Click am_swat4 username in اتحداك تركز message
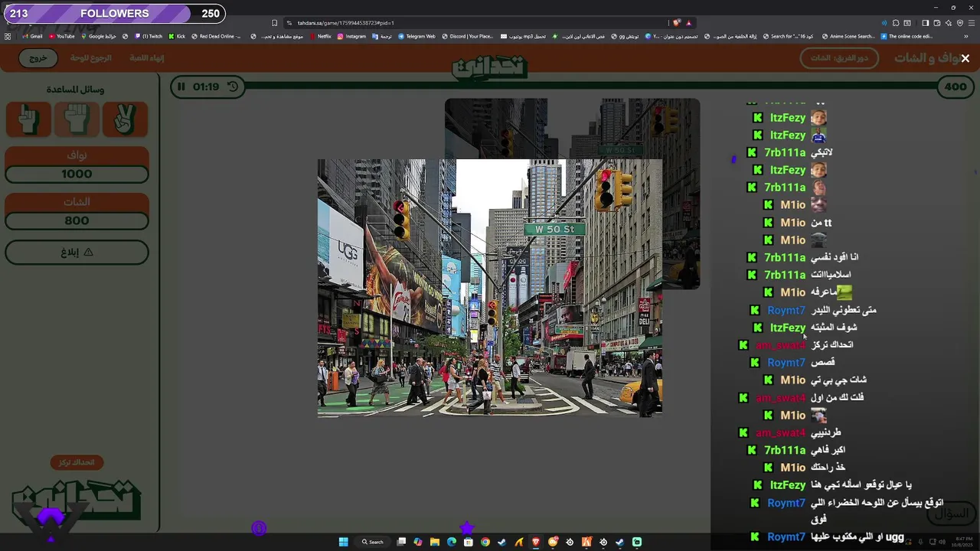Image resolution: width=980 pixels, height=551 pixels. click(x=781, y=345)
